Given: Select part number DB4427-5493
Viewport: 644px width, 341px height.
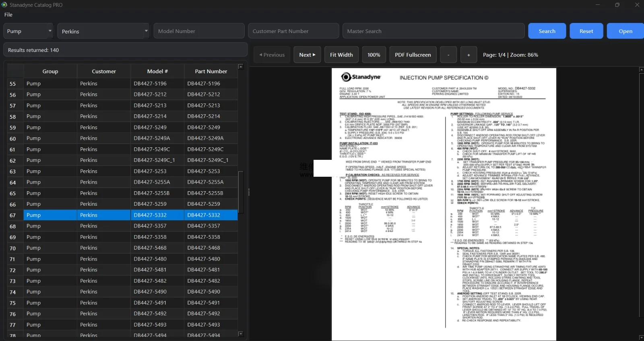Looking at the screenshot, I should [x=211, y=325].
